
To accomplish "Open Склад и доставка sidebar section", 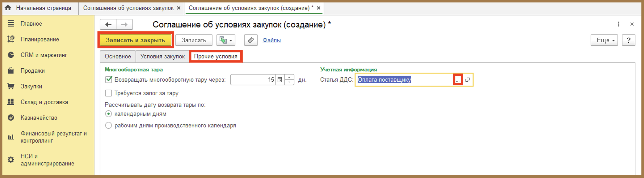I will [x=44, y=102].
